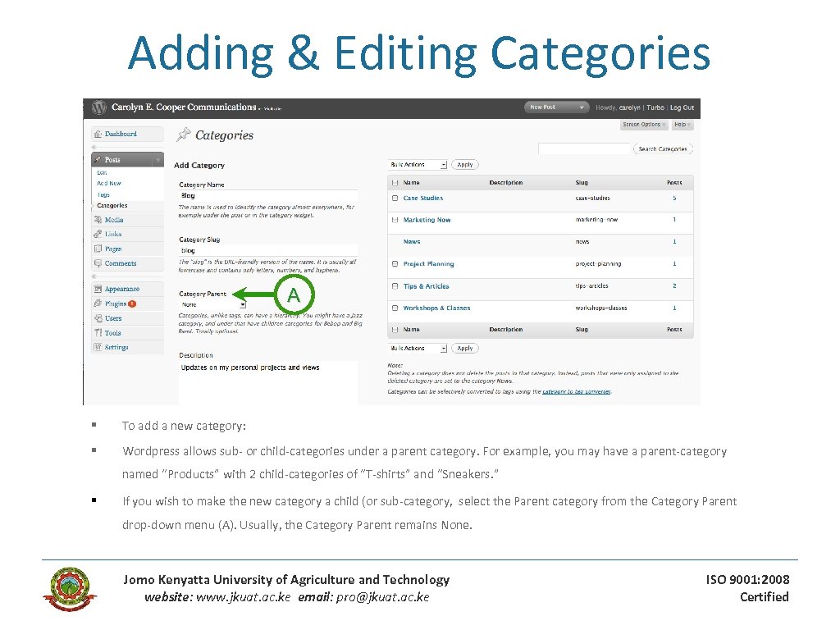840x630 pixels.
Task: Open the Screen Options panel
Action: pos(644,125)
